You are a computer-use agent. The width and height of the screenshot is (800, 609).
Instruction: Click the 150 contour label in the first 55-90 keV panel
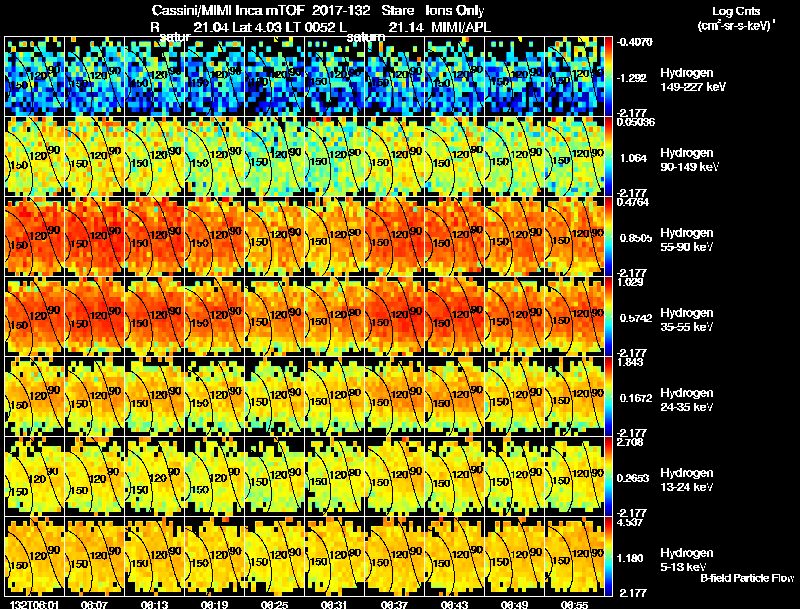tap(19, 245)
